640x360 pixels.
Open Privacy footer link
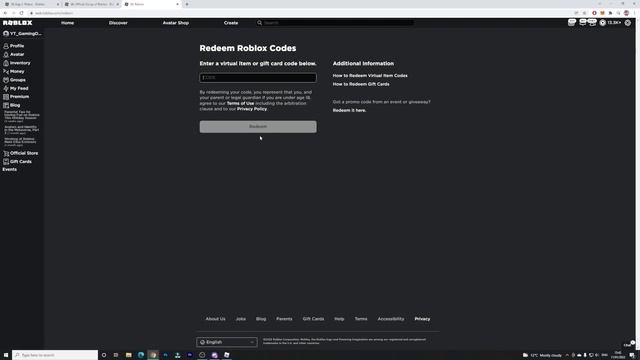coord(422,319)
